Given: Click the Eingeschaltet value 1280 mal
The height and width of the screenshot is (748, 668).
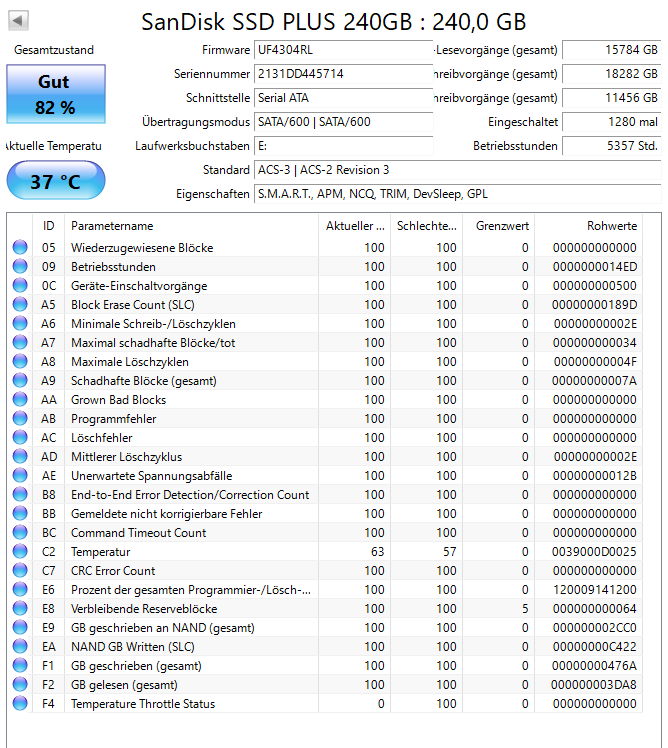Looking at the screenshot, I should click(612, 122).
